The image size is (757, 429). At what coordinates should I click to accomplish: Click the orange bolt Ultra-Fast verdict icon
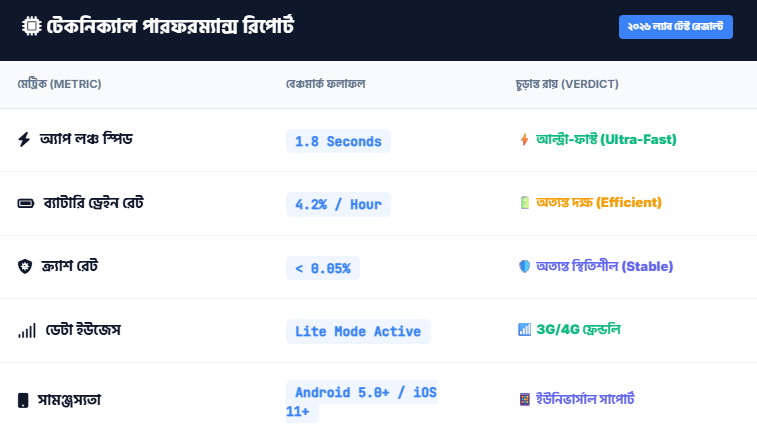tap(524, 139)
